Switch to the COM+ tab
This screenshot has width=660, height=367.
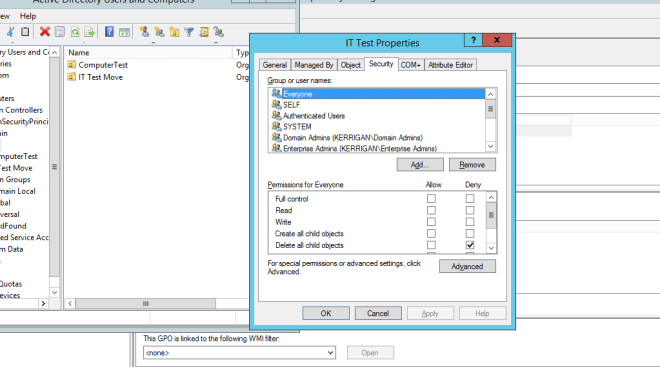pyautogui.click(x=410, y=65)
